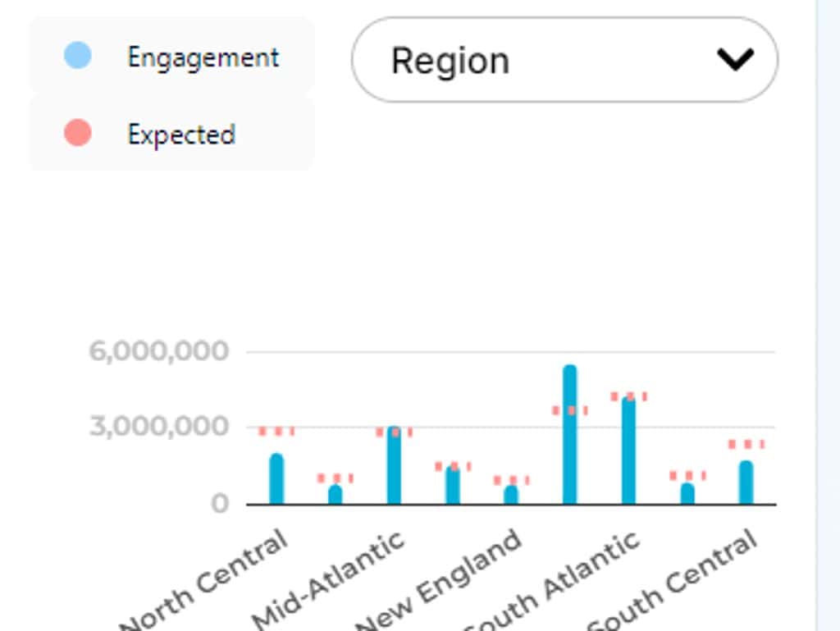Click the 3,000,000 y-axis label
This screenshot has width=840, height=631.
[x=159, y=427]
